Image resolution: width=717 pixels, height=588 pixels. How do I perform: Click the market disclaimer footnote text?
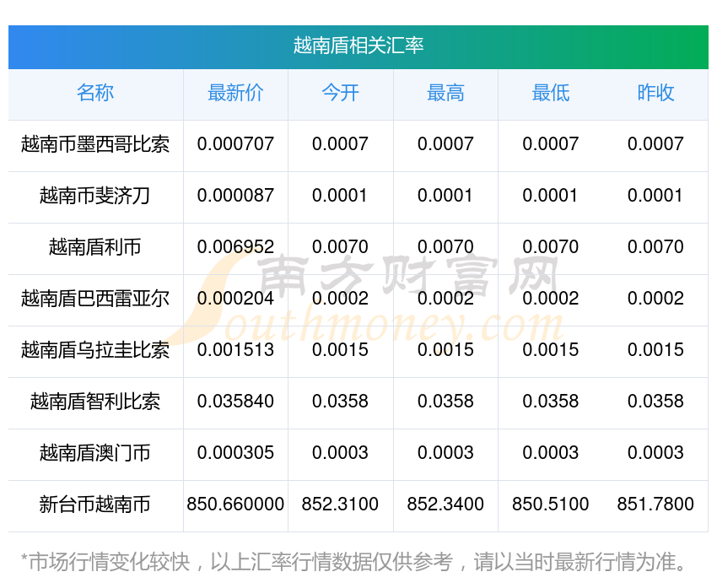click(x=358, y=561)
